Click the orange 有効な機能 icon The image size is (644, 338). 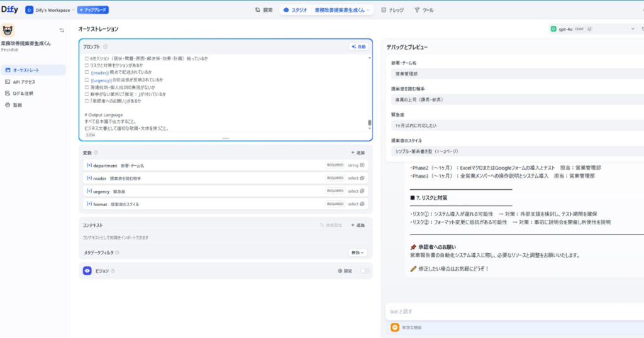[395, 327]
